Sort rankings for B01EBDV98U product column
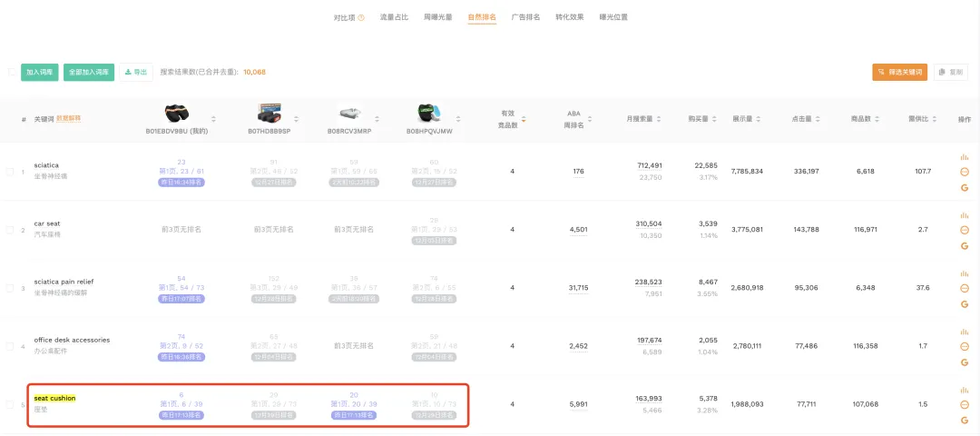Screen dimensions: 980x436 [x=214, y=119]
